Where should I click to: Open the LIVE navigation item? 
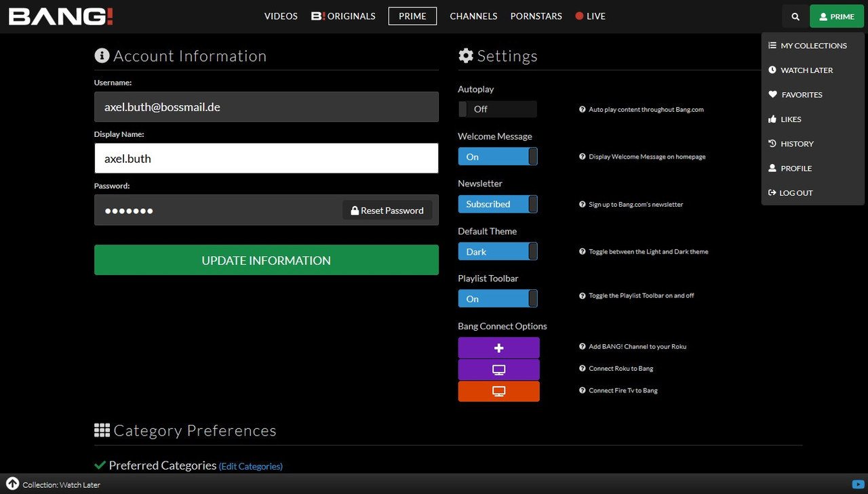(591, 16)
